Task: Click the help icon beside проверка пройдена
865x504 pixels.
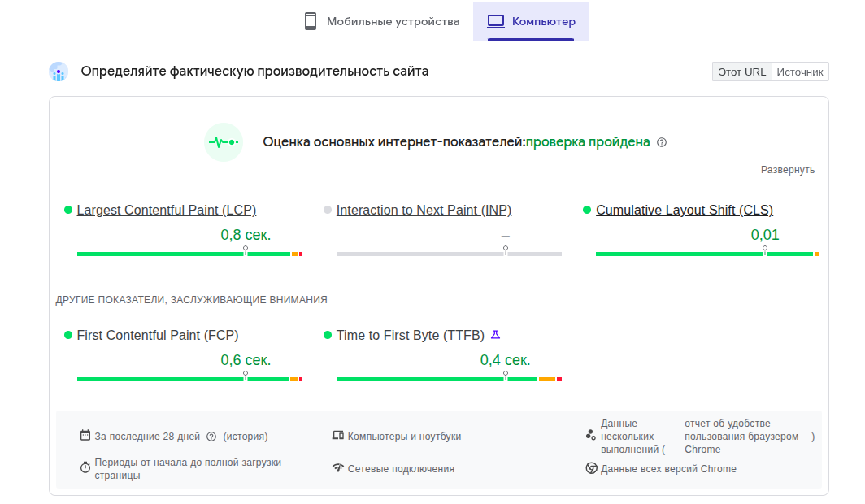Action: coord(662,142)
